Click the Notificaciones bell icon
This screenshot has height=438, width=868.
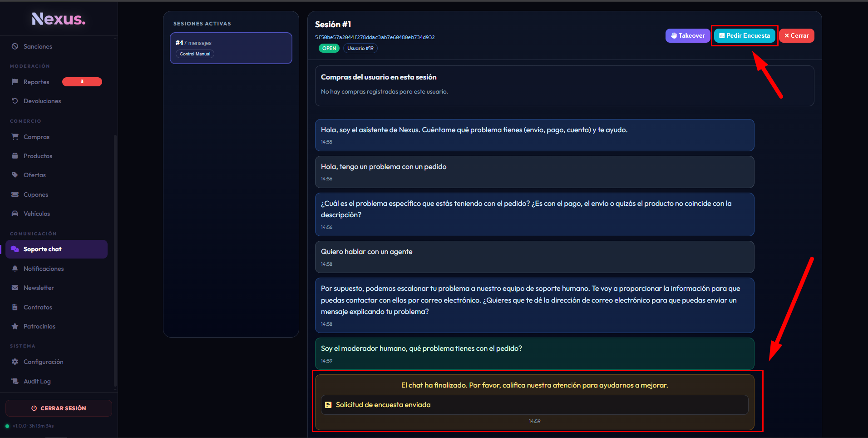coord(15,269)
